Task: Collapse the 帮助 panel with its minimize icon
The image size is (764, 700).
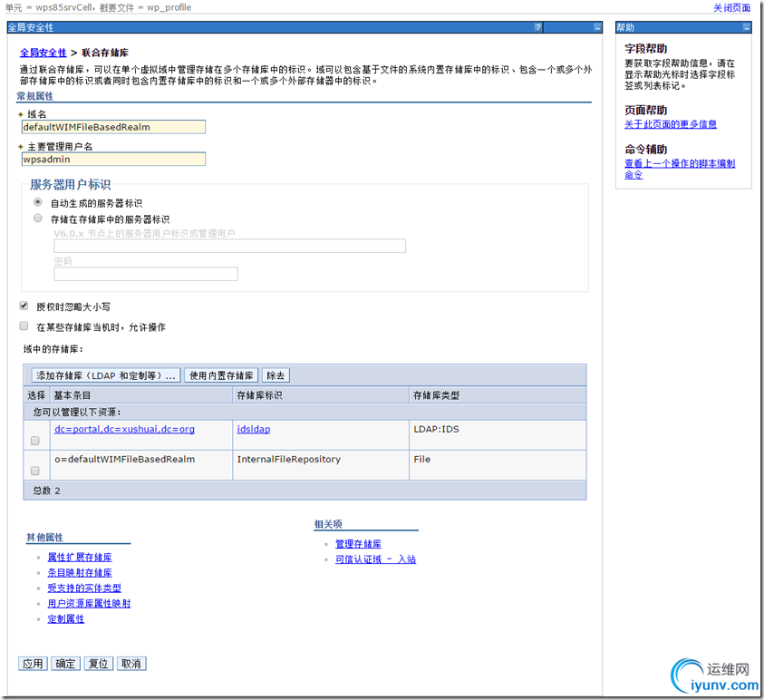Action: coord(747,27)
